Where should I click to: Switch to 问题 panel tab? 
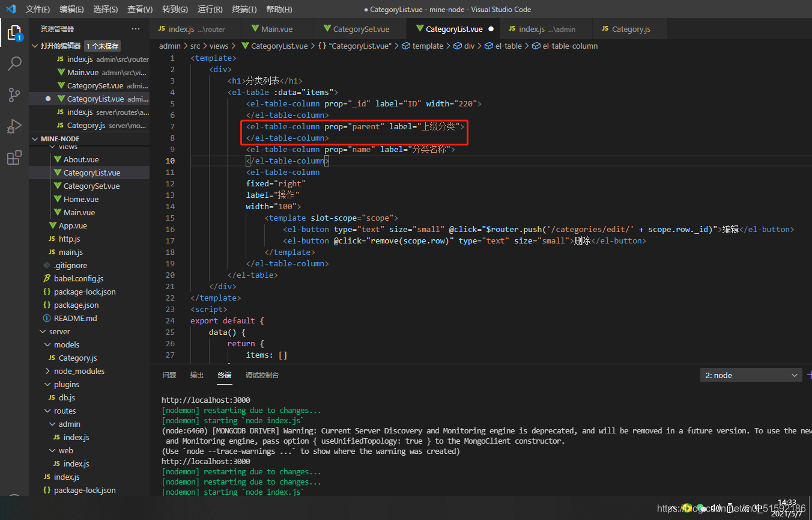click(169, 375)
